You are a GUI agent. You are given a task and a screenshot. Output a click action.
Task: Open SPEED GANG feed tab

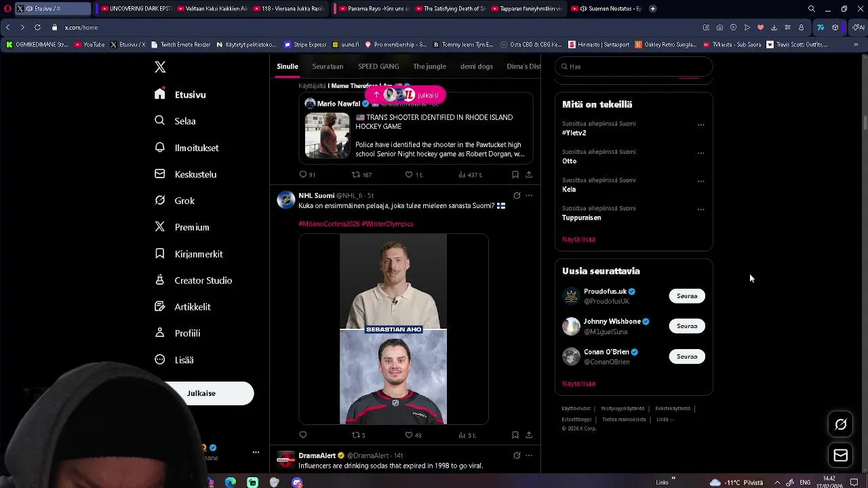click(378, 66)
